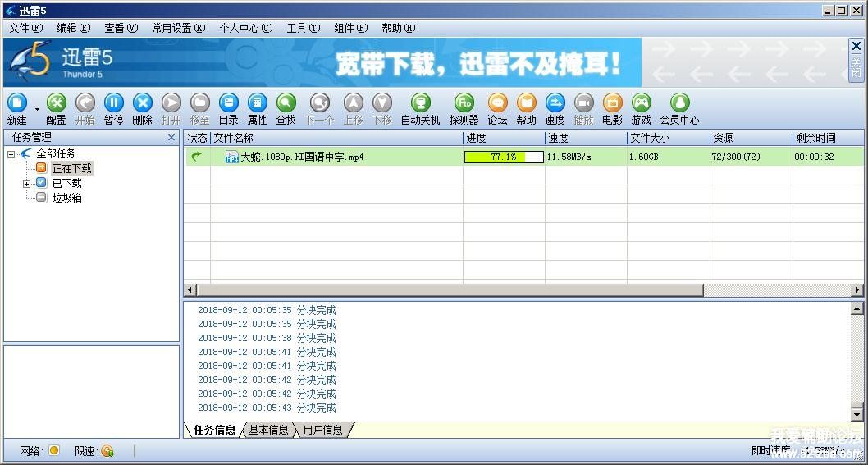Click the 删除 (Delete) toolbar icon
Image resolution: width=868 pixels, height=465 pixels.
point(142,103)
